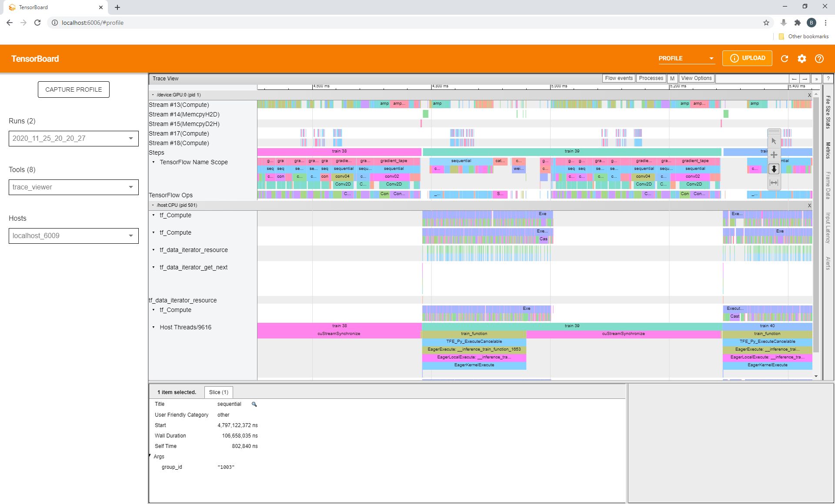Image resolution: width=835 pixels, height=504 pixels.
Task: Click the help question mark icon in the header
Action: click(819, 58)
